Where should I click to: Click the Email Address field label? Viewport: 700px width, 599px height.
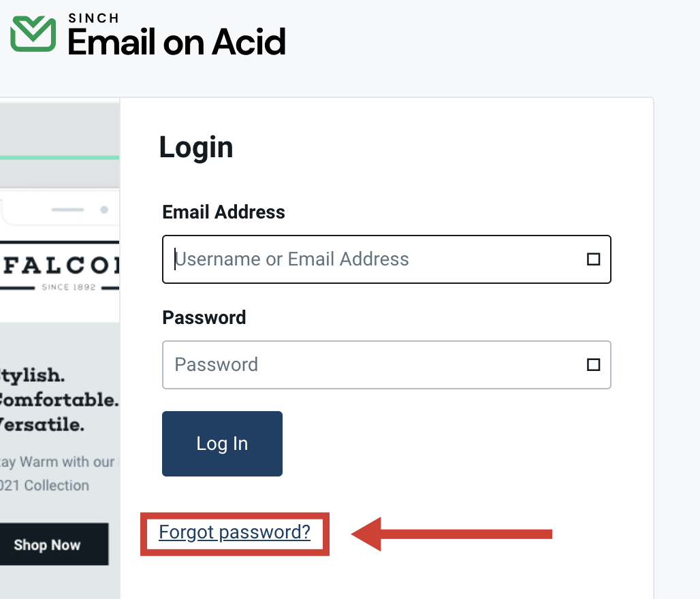click(223, 212)
